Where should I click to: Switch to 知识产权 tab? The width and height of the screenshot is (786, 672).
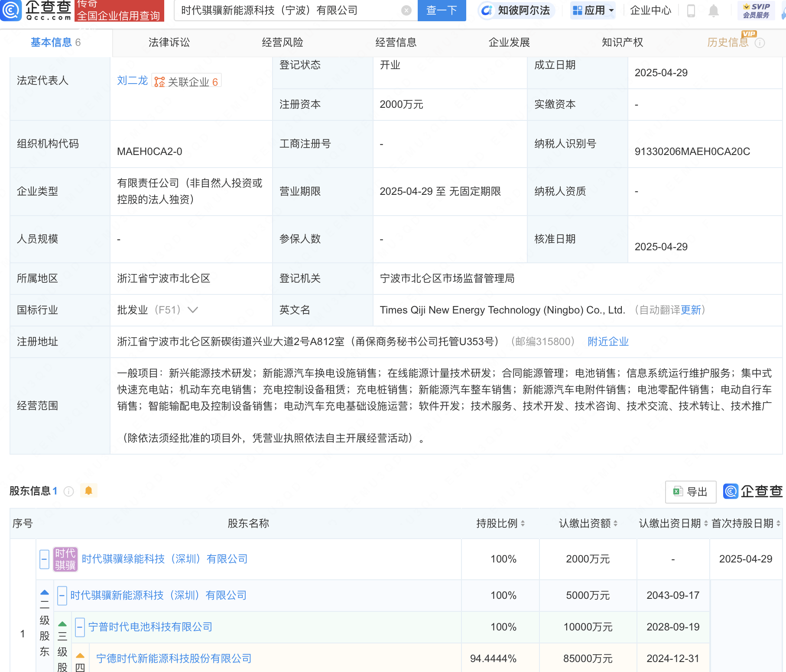tap(623, 42)
